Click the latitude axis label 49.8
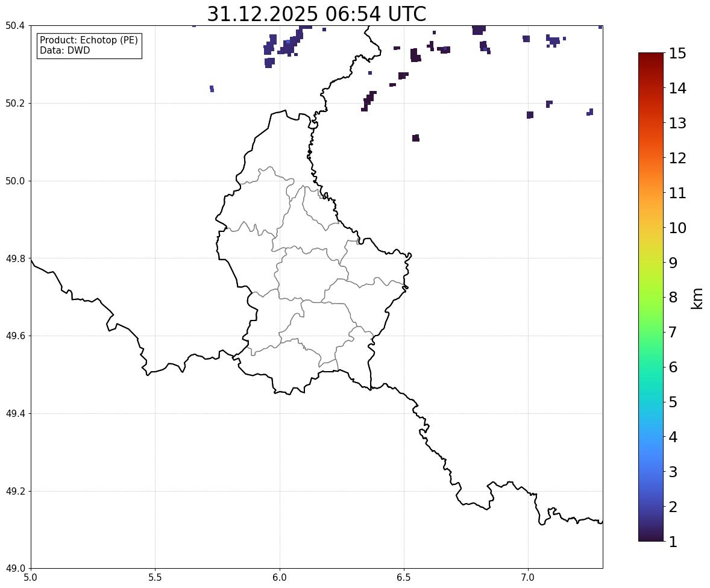Screen dimensions: 710x588 [x=15, y=258]
